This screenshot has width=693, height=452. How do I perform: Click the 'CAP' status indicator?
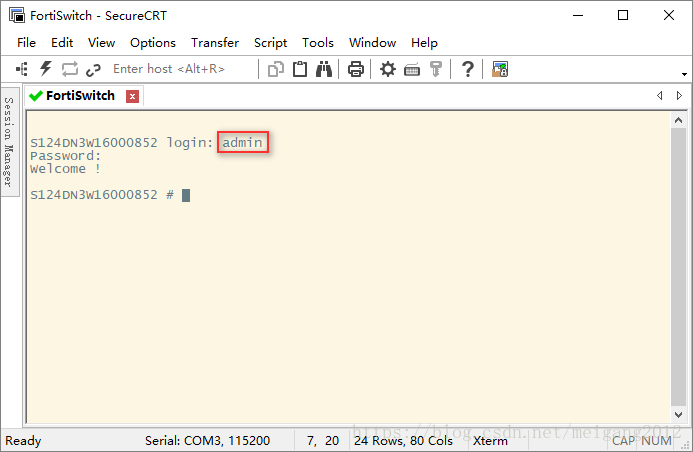(623, 441)
